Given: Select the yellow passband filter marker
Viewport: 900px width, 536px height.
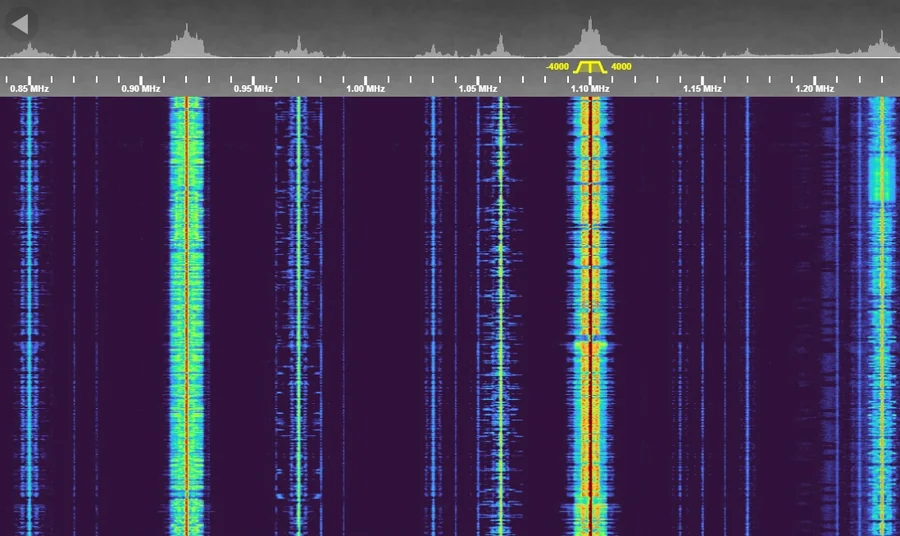Looking at the screenshot, I should pyautogui.click(x=589, y=67).
